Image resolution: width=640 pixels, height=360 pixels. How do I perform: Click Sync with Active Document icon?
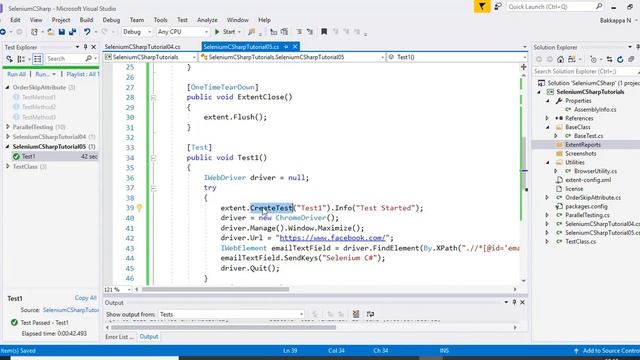609,60
